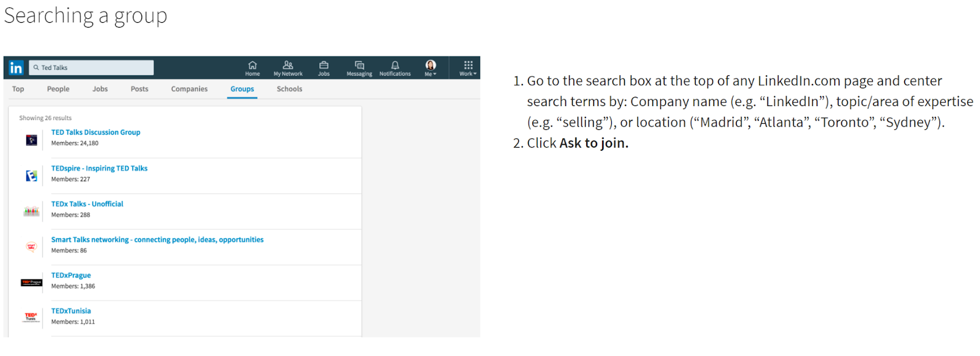Switch to the Schools tab

coord(290,89)
